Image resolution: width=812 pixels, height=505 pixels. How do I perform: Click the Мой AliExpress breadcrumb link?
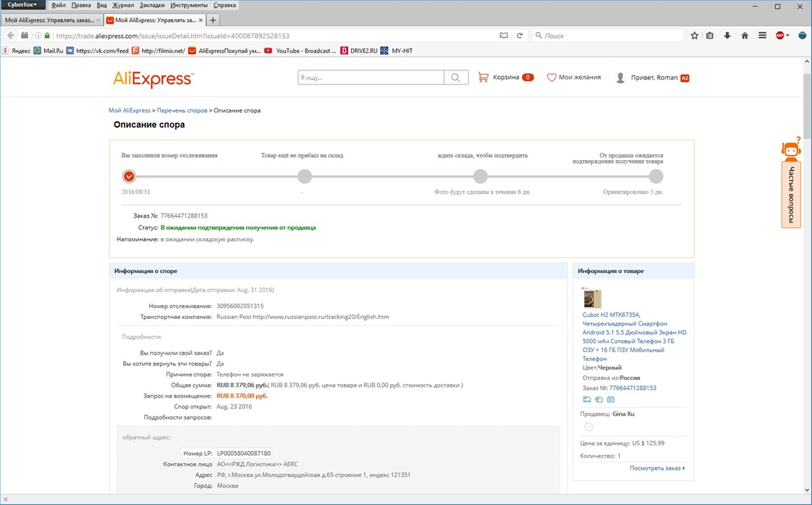point(129,110)
